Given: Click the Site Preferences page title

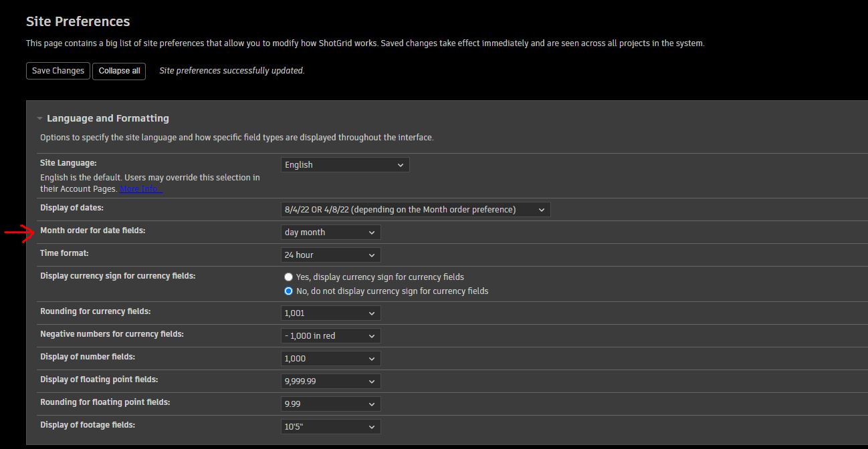Looking at the screenshot, I should pyautogui.click(x=78, y=21).
